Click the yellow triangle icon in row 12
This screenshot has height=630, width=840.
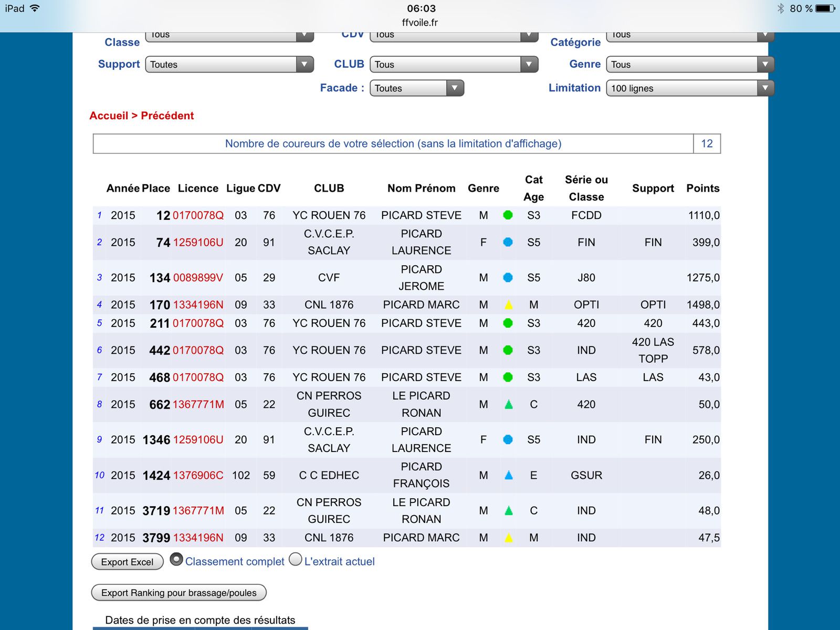pyautogui.click(x=508, y=538)
